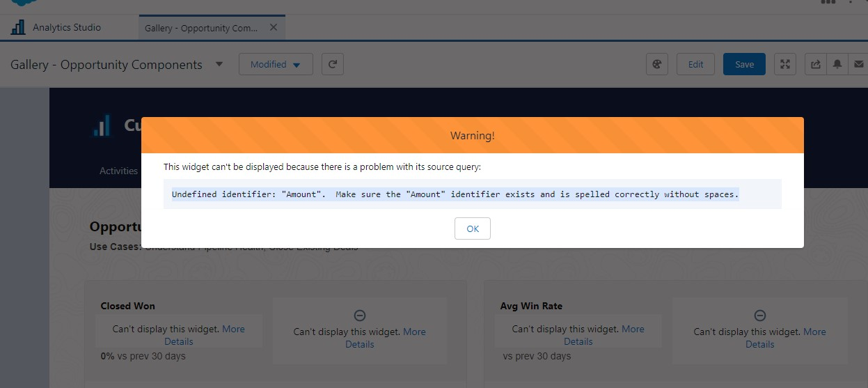Expand the dashboard title dropdown arrow
This screenshot has height=388, width=868.
(219, 64)
